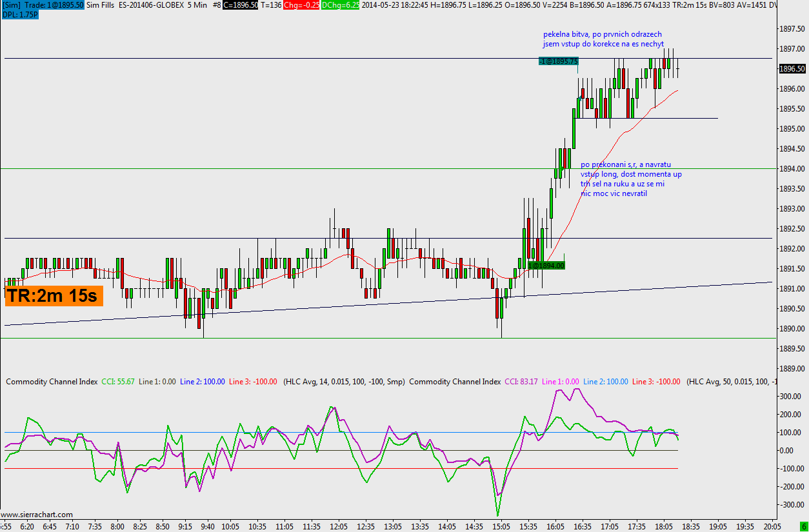Click the -1@1895.75 sell order marker
Viewport: 809px width, 532px height.
(558, 61)
